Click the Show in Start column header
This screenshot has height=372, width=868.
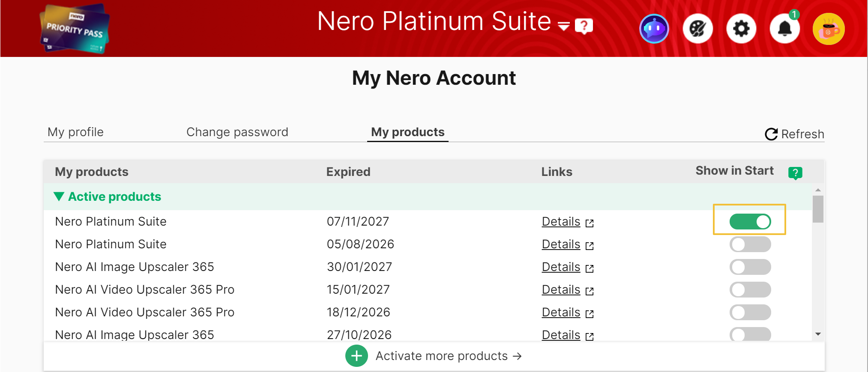[x=735, y=170]
